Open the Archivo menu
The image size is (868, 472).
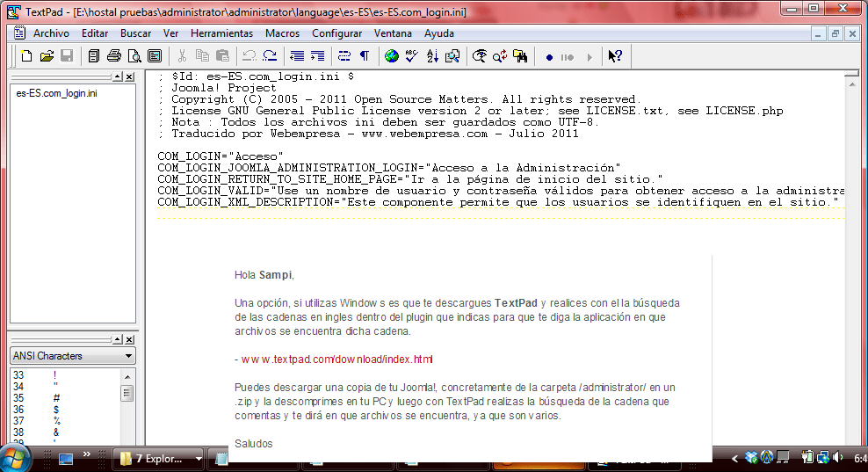[51, 33]
